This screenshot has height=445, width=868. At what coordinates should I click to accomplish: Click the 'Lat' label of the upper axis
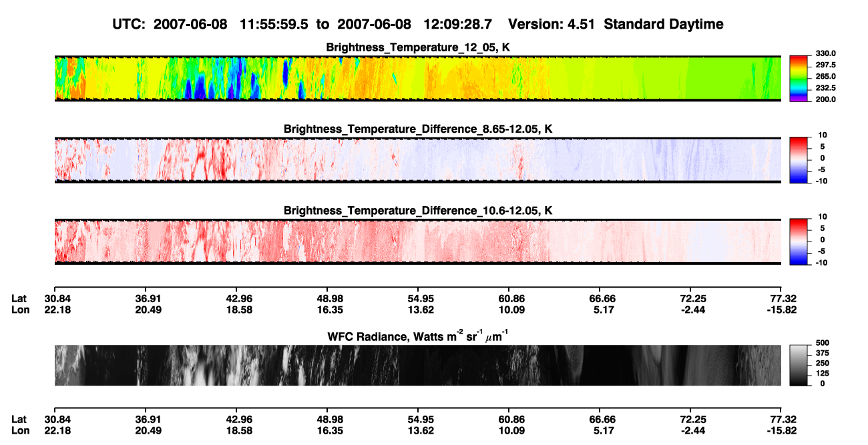pyautogui.click(x=19, y=298)
